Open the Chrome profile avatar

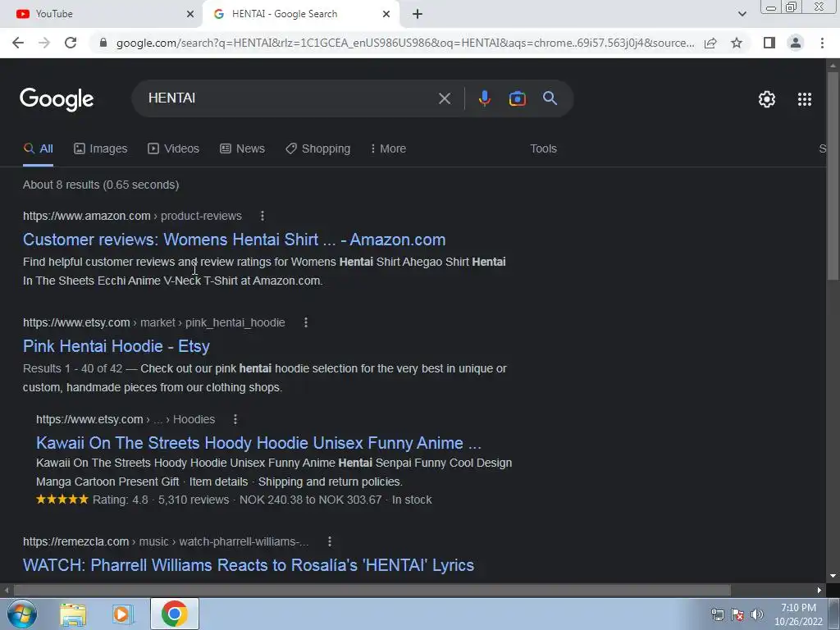point(796,43)
